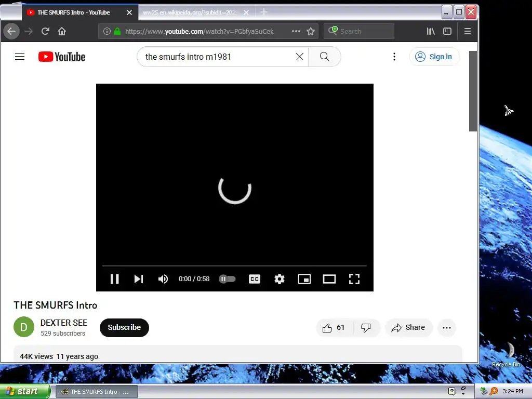Click the 3:24 PM clock
This screenshot has width=532, height=399.
(513, 391)
